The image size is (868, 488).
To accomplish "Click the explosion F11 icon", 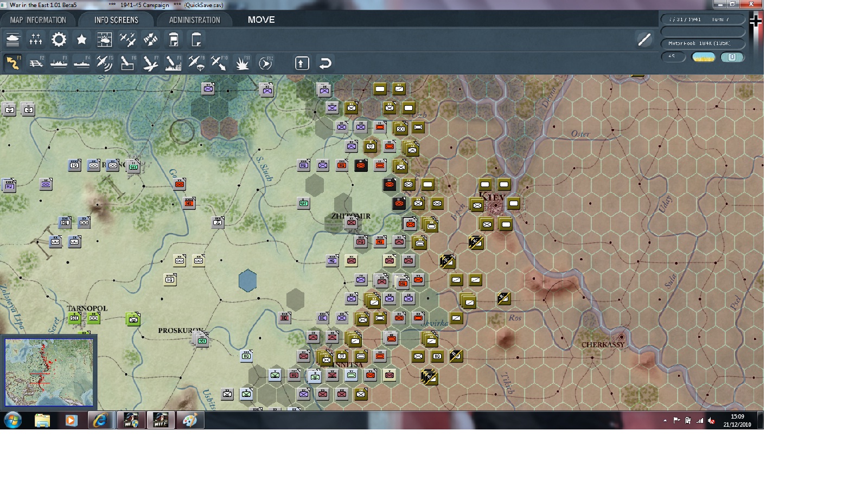I will coord(242,63).
